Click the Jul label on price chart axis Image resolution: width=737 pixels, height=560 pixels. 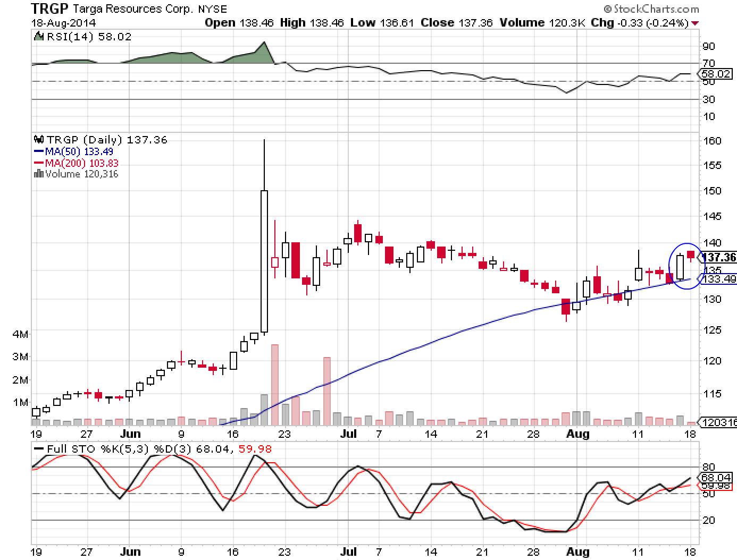pos(348,434)
